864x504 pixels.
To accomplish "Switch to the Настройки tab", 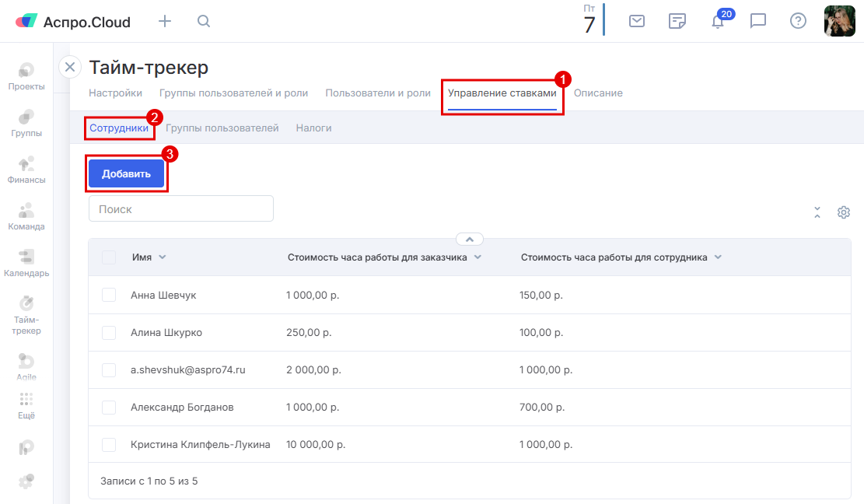I will (x=115, y=93).
